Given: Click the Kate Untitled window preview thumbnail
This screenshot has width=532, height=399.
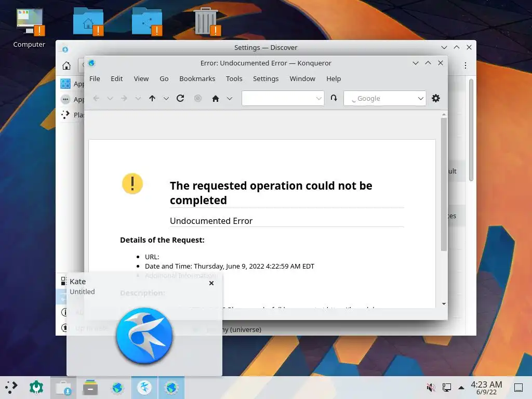Looking at the screenshot, I should tap(144, 336).
